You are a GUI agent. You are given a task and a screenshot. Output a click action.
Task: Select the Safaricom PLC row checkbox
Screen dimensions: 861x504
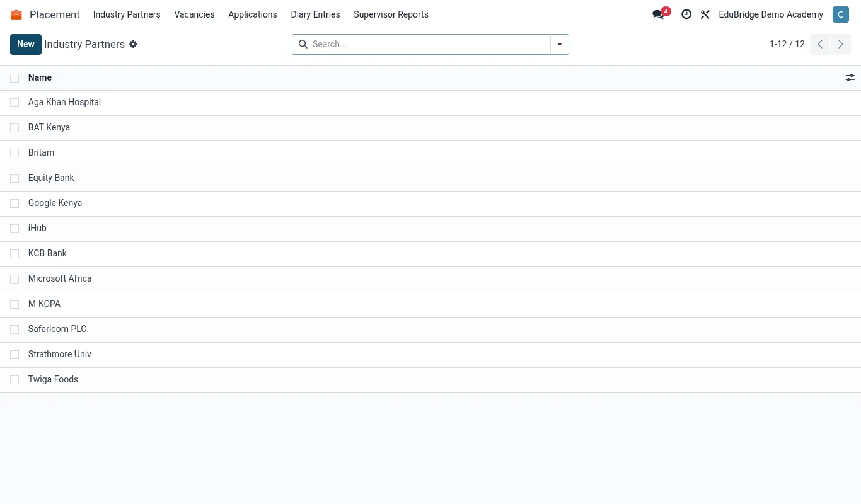(14, 329)
